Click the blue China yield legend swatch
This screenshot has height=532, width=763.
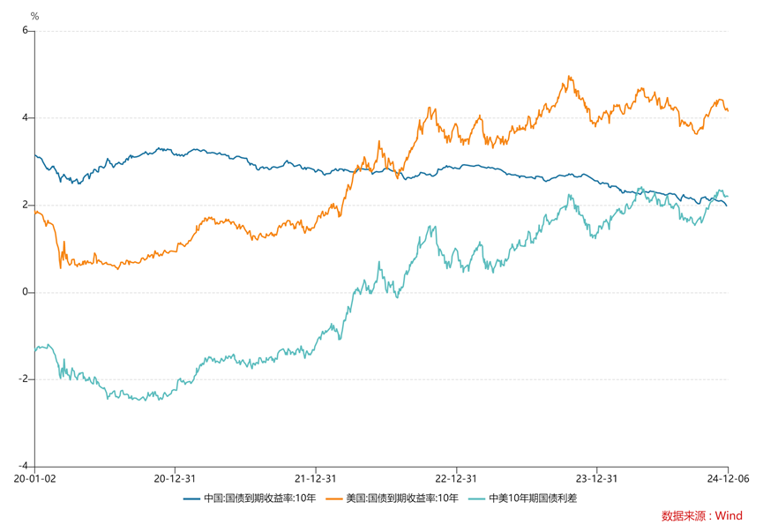click(x=192, y=498)
